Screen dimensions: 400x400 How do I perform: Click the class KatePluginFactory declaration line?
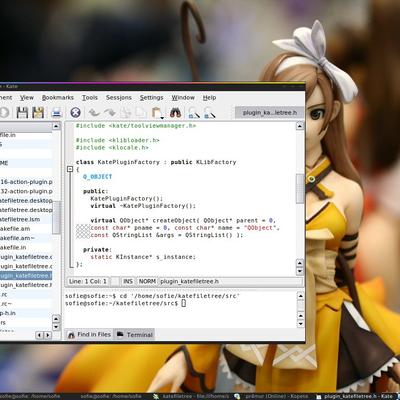point(156,162)
